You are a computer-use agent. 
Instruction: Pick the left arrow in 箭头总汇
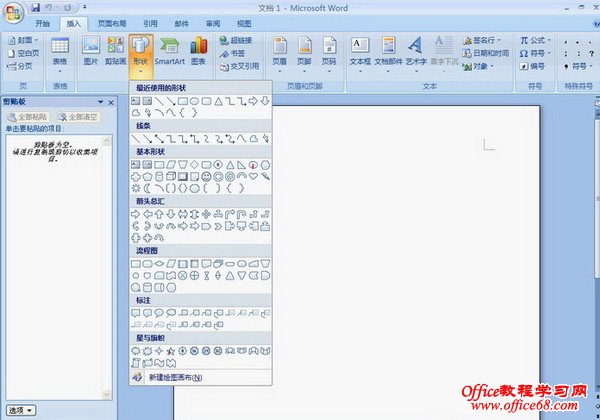pyautogui.click(x=147, y=214)
